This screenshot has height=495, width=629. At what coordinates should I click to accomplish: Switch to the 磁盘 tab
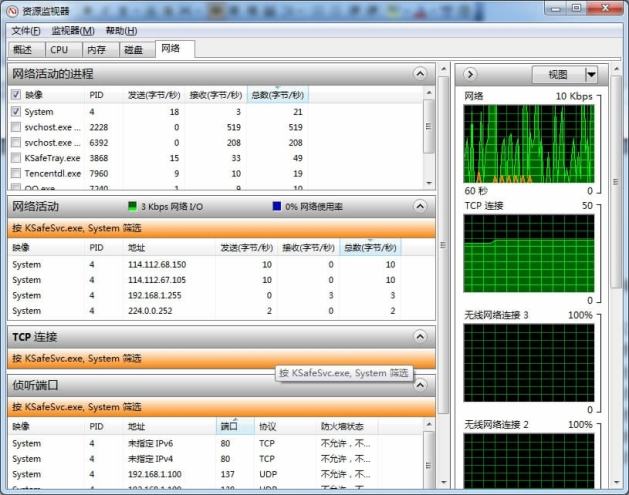137,50
